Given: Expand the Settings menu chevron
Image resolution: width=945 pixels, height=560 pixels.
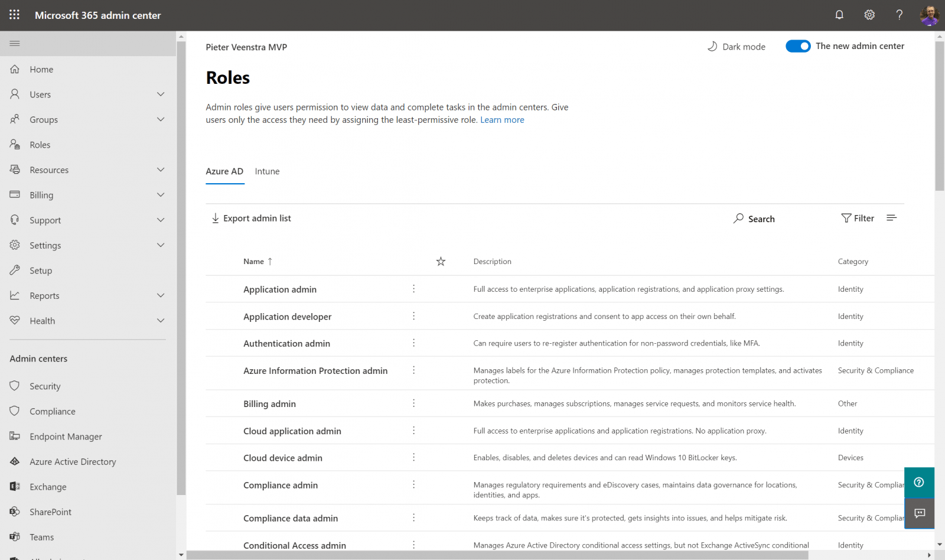Looking at the screenshot, I should click(x=161, y=245).
